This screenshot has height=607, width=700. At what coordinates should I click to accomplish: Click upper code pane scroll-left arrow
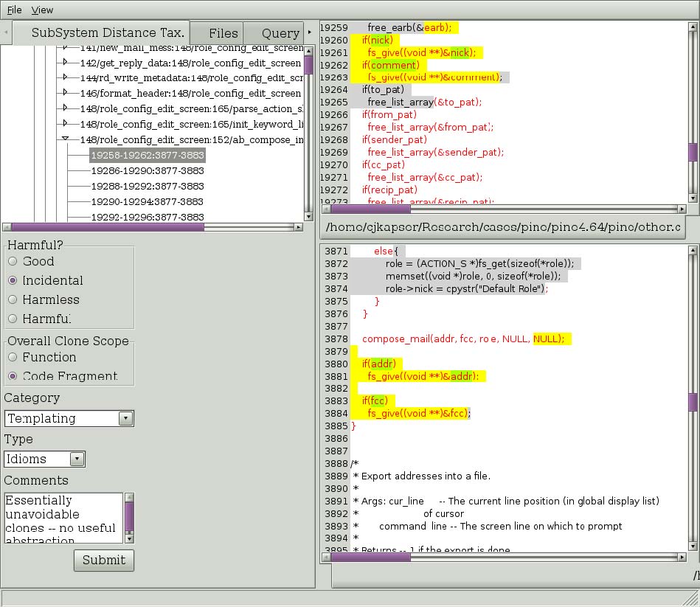(x=326, y=209)
